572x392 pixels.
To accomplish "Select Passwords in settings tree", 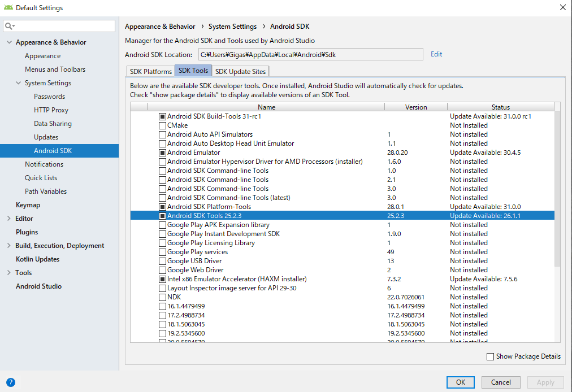I will pos(50,96).
